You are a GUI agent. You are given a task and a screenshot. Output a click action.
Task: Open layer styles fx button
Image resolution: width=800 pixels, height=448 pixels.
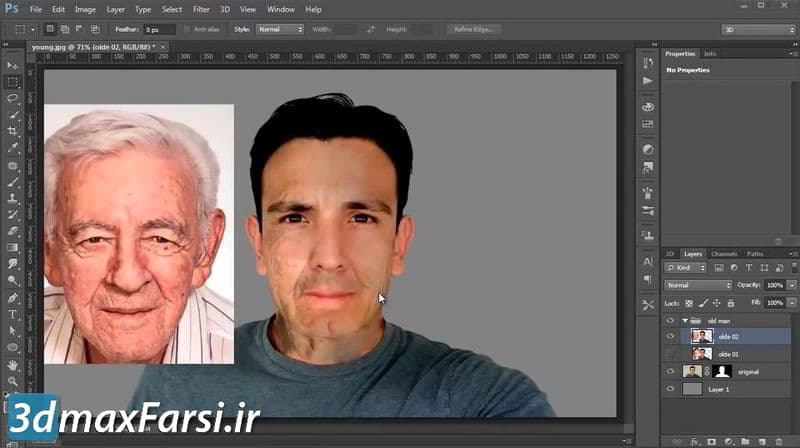point(695,441)
